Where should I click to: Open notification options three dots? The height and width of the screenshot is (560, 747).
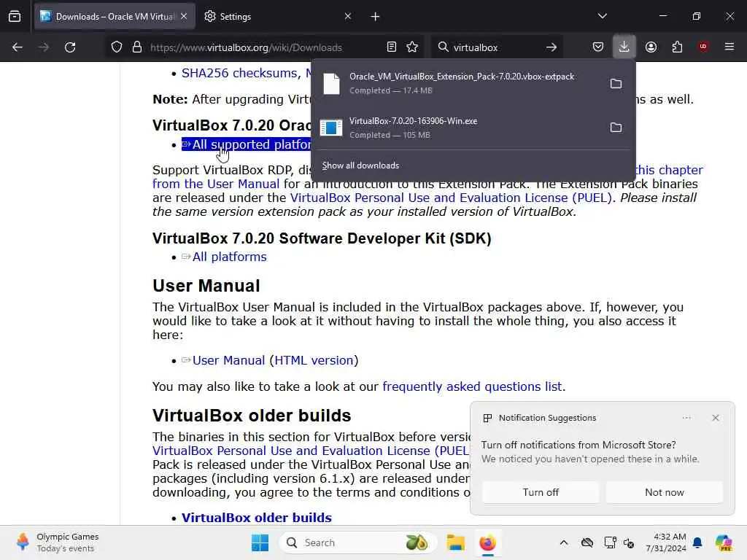click(686, 418)
